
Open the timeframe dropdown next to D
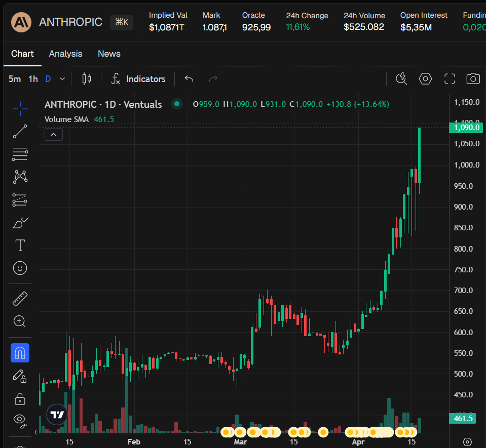(x=62, y=79)
